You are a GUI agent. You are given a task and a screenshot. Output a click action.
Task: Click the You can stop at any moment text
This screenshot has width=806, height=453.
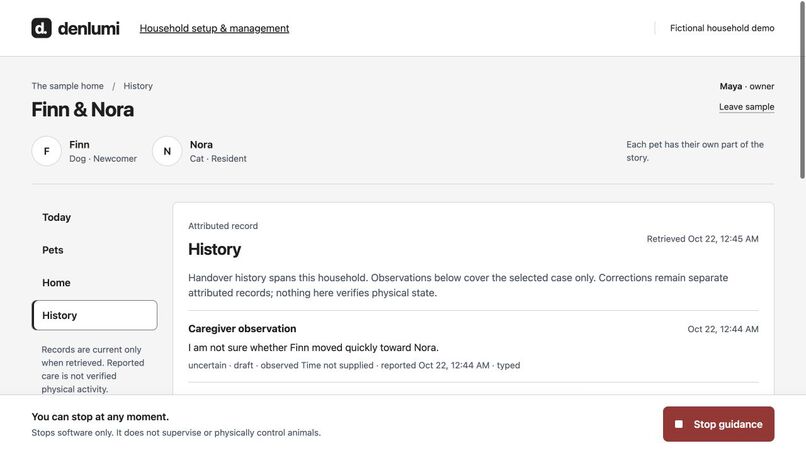(100, 416)
